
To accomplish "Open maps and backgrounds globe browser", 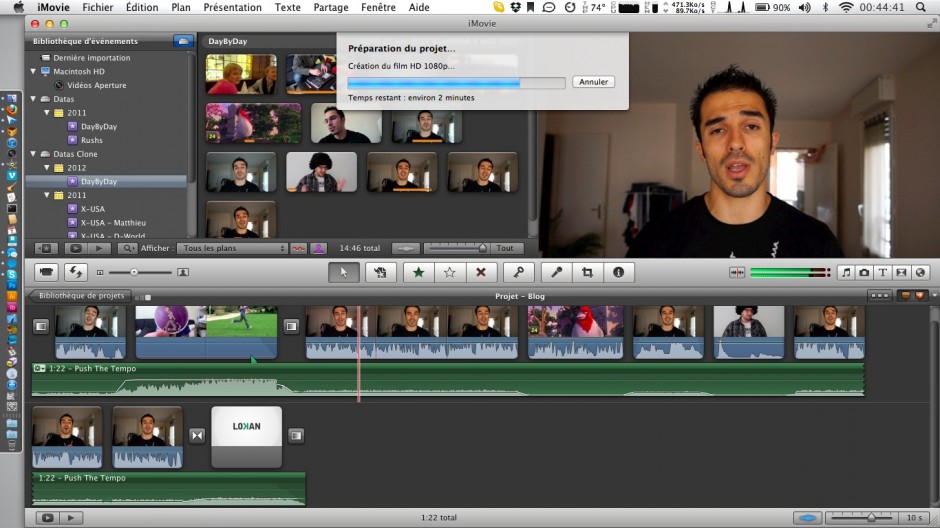I will (920, 273).
